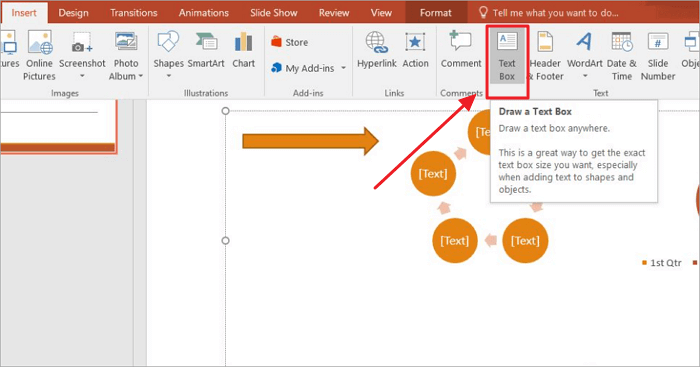The image size is (700, 367).
Task: Switch to the Format contextual tab
Action: coord(435,13)
